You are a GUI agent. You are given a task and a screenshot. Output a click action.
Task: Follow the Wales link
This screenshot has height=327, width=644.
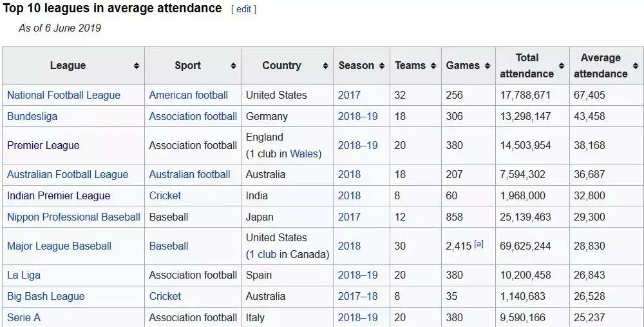[304, 154]
